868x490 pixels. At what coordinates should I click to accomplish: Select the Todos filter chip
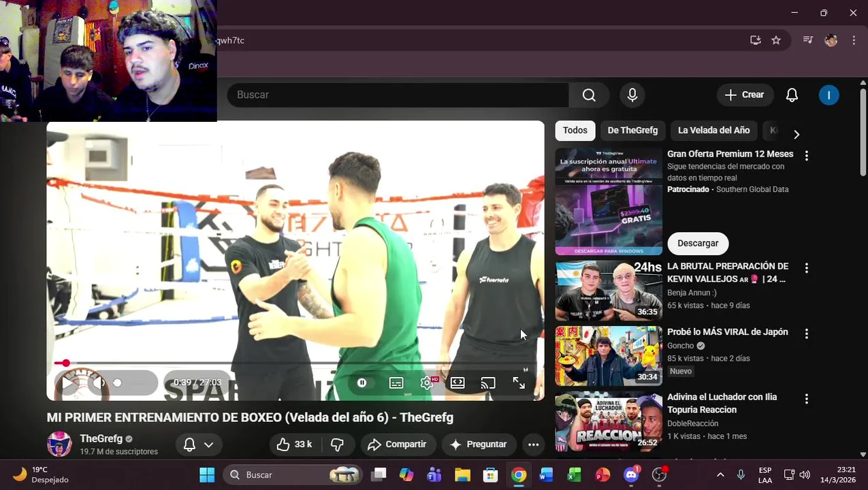point(575,131)
